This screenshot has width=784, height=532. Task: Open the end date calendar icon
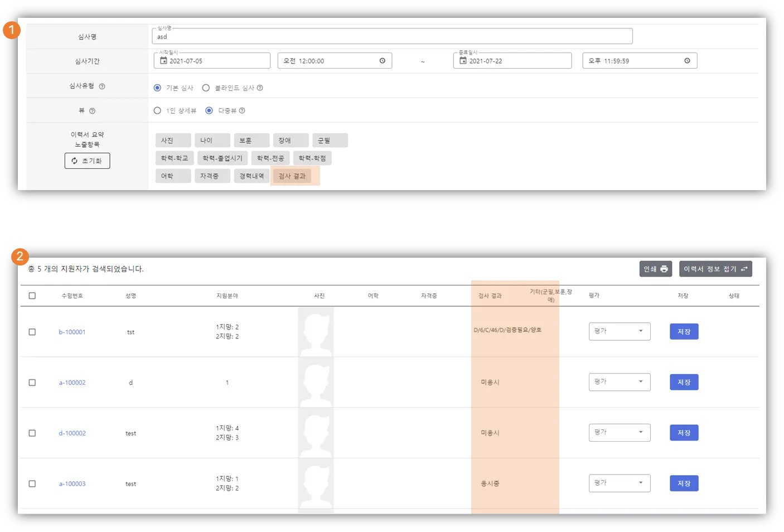463,61
